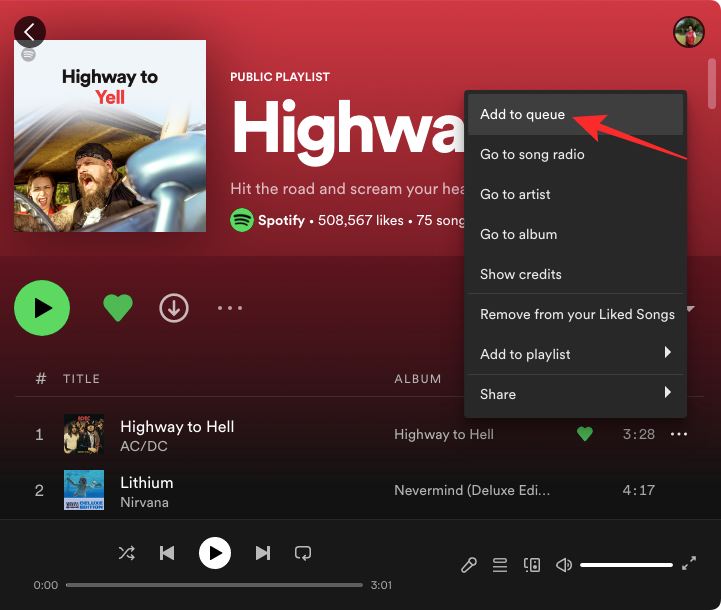
Task: Choose Go to album
Action: pyautogui.click(x=575, y=234)
